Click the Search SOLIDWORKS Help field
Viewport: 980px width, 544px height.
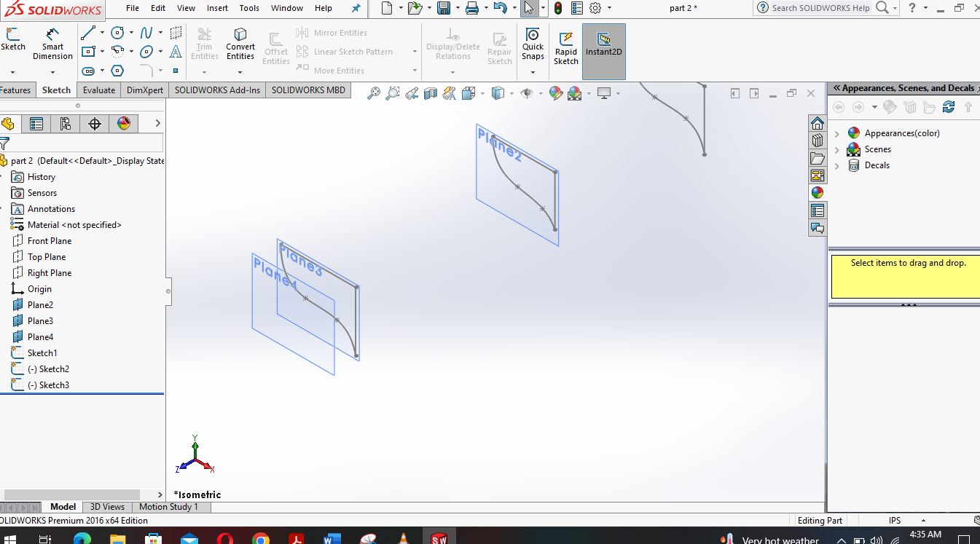click(x=820, y=8)
